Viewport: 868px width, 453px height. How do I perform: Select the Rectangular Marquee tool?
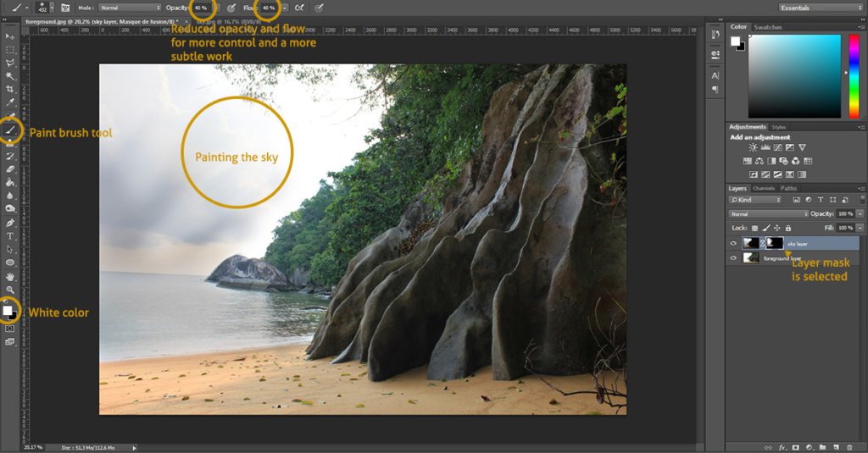pos(10,50)
